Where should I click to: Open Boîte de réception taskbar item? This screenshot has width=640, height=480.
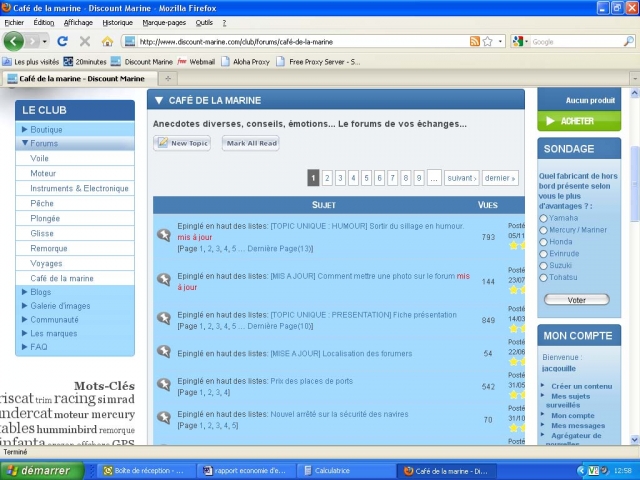click(x=145, y=471)
